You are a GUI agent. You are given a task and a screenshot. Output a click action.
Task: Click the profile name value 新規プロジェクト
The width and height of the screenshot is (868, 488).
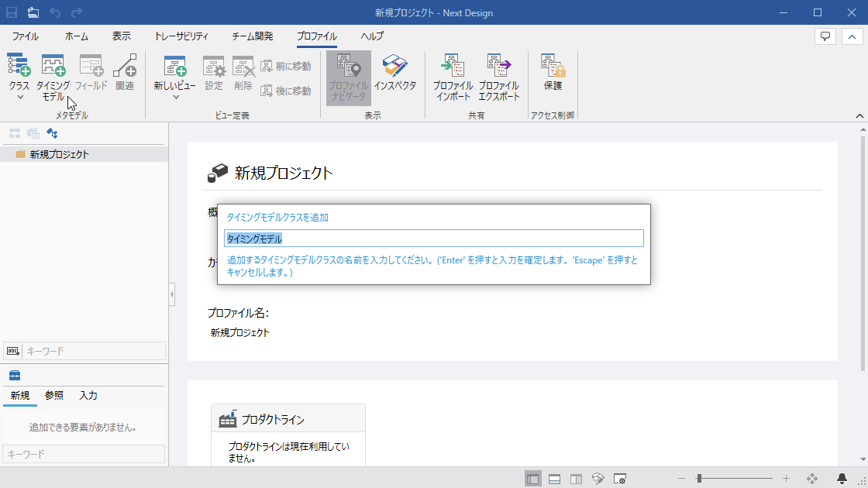point(239,332)
